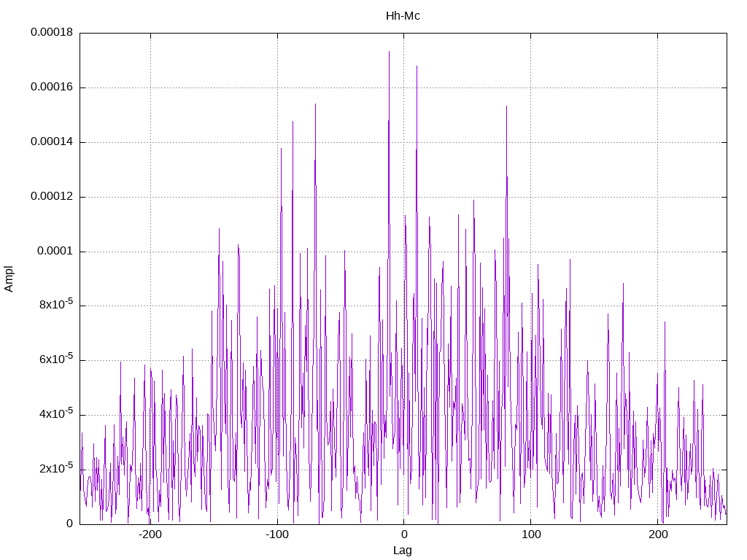Click the Lag x-axis label
The image size is (747, 560).
coord(403,551)
